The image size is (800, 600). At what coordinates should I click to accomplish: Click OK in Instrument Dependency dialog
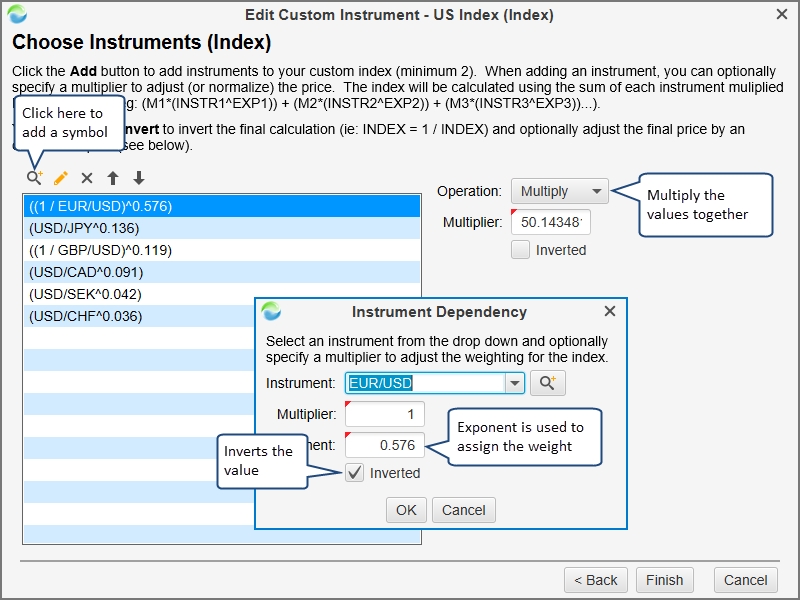(x=406, y=510)
